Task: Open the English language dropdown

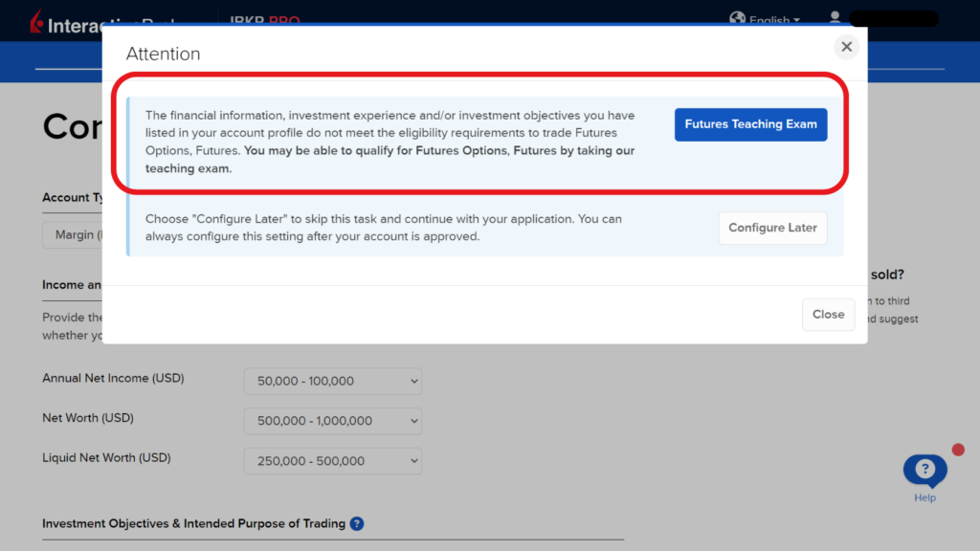Action: [x=775, y=19]
